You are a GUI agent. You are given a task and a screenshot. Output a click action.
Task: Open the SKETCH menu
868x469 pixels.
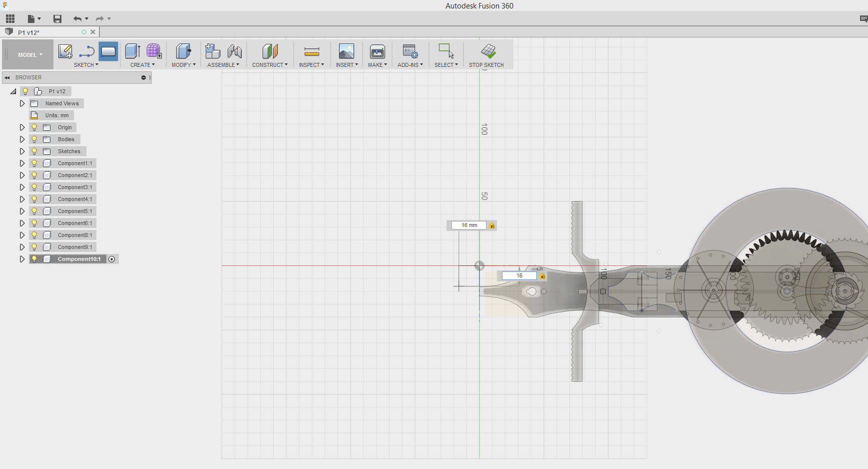[86, 65]
